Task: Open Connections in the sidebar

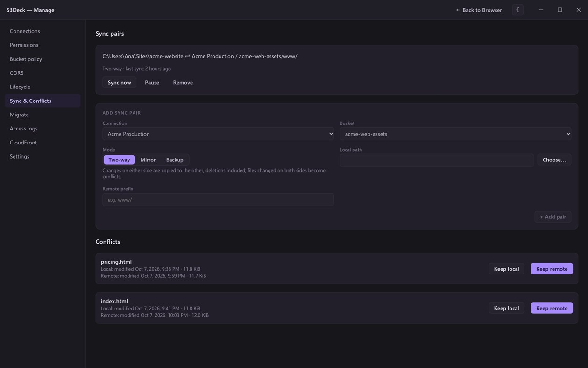Action: click(43, 31)
